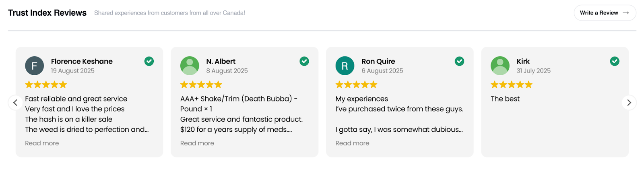Click verified badge on Ron Quire's review
644x180 pixels.
coord(459,61)
